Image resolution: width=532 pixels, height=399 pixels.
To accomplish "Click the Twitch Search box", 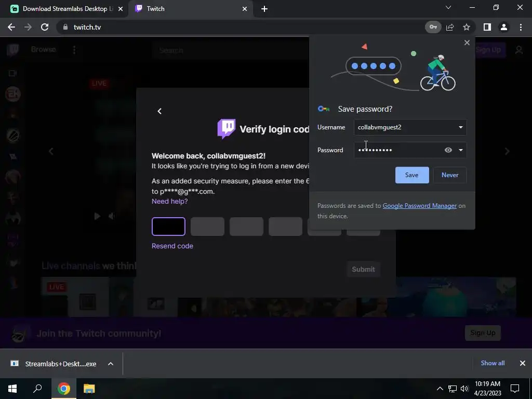I will (230, 50).
